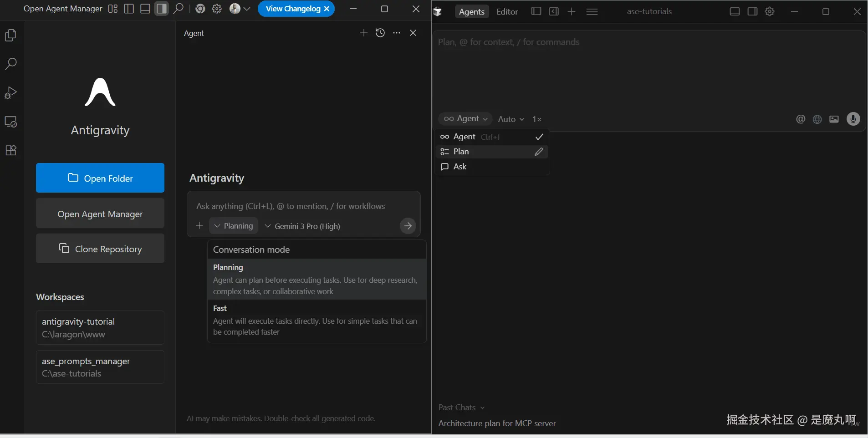Click the app logo in the right window's title bar
This screenshot has width=868, height=438.
tap(438, 12)
